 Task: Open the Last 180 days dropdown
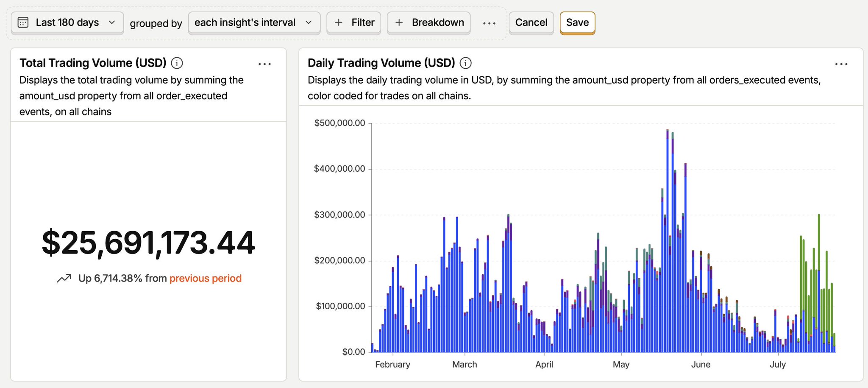point(67,22)
